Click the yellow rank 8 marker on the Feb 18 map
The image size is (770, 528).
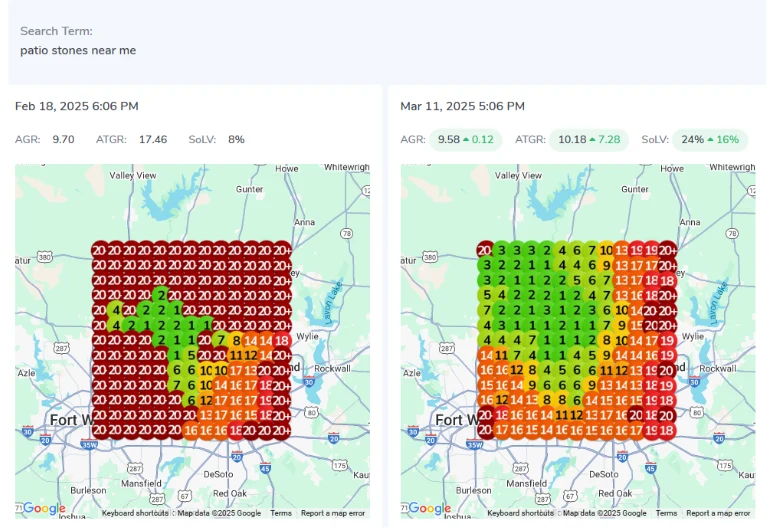click(x=236, y=340)
